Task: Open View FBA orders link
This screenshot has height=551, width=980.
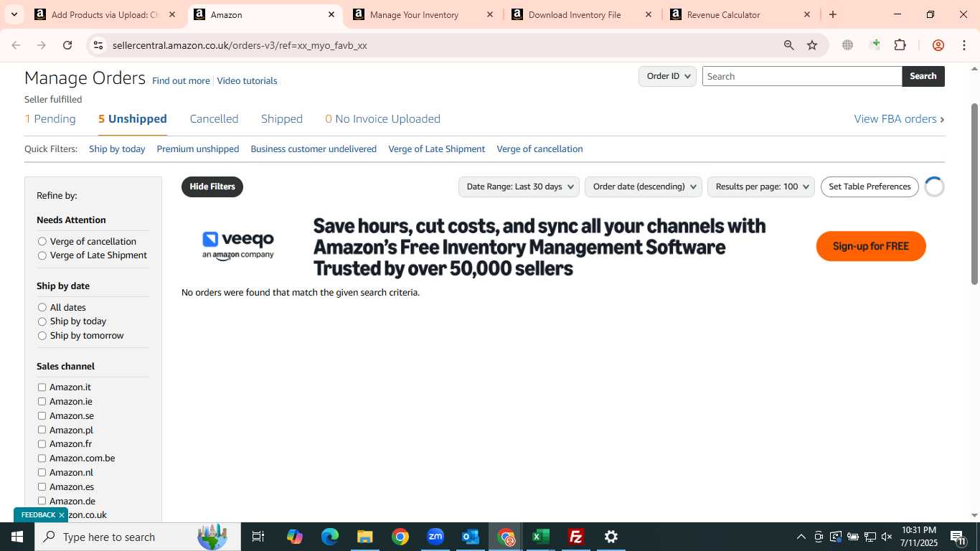Action: tap(899, 119)
